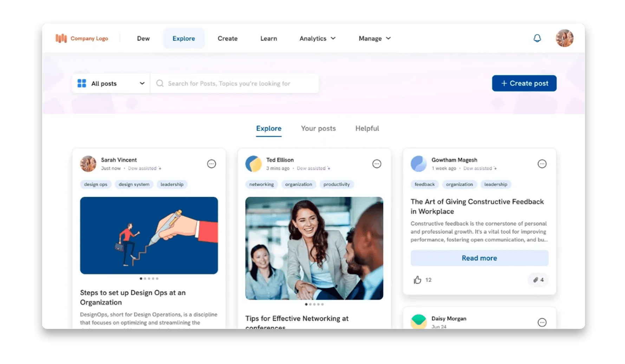Open more options on Ted Ellison's post
Screen dimensions: 625x364
pos(377,164)
